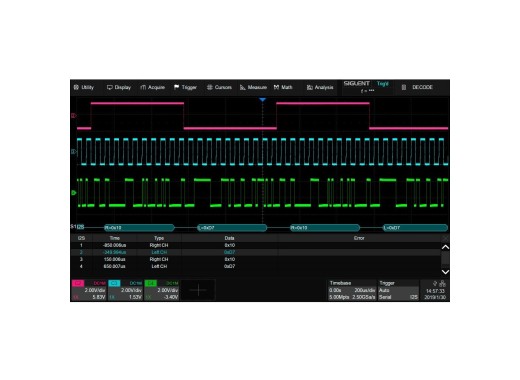This screenshot has width=520, height=380.
Task: Open the Trigger settings box
Action: point(398,290)
